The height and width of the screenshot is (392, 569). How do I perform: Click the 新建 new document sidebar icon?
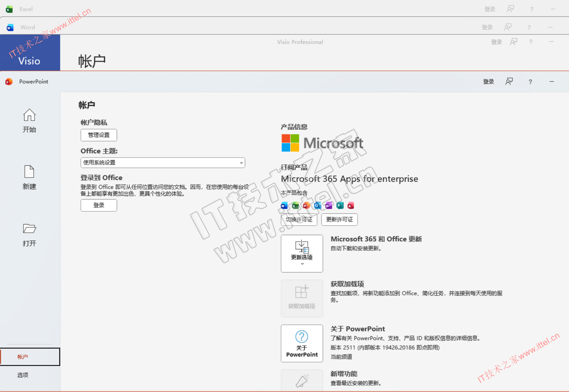[29, 178]
